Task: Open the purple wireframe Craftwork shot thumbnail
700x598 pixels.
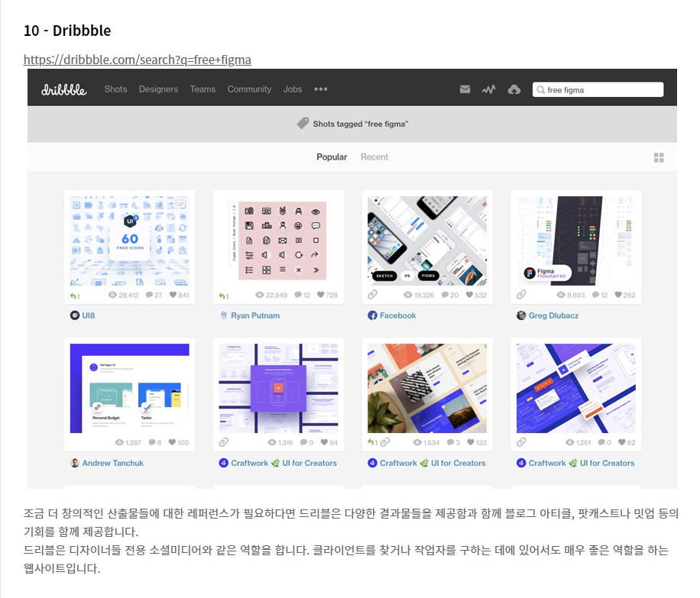Action: click(279, 388)
